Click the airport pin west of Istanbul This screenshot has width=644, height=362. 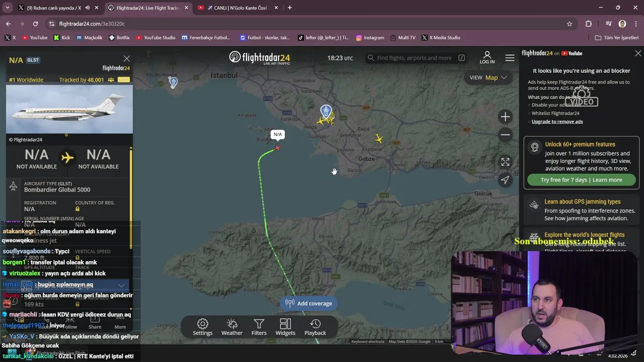(174, 82)
